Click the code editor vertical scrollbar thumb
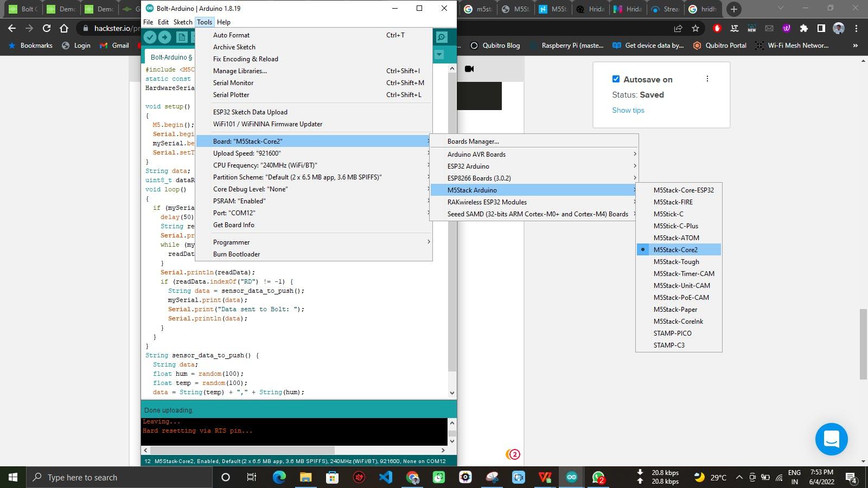 [x=452, y=222]
